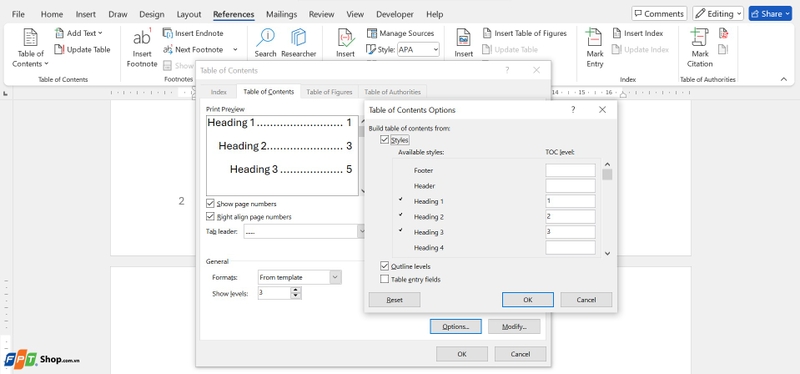Click help icon in Table of Contents dialog

507,70
